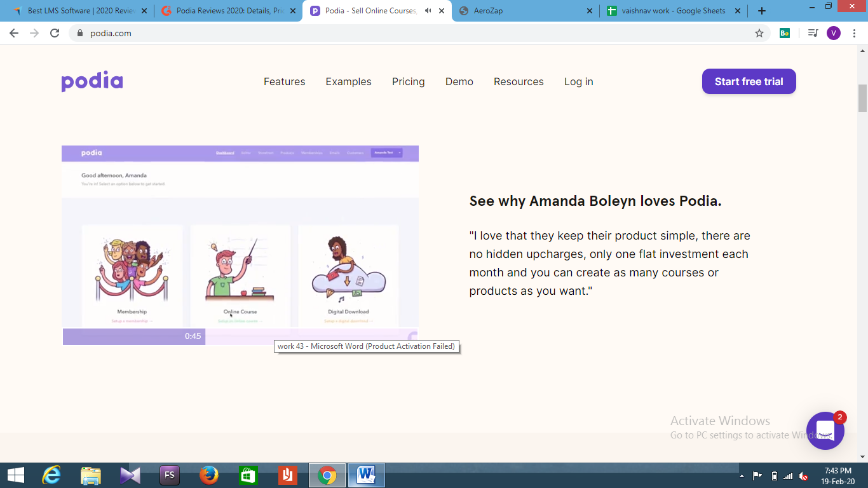Open Firefox from the taskbar
This screenshot has width=868, height=488.
tap(209, 475)
